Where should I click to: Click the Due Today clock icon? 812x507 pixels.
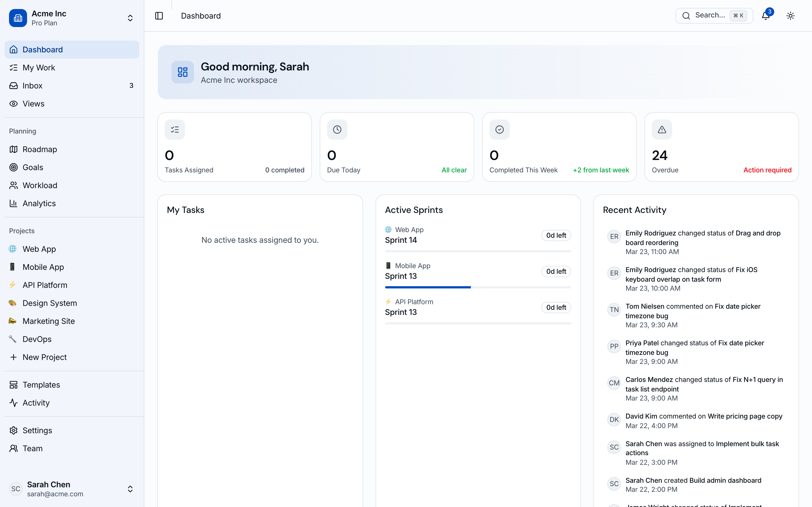pos(337,130)
